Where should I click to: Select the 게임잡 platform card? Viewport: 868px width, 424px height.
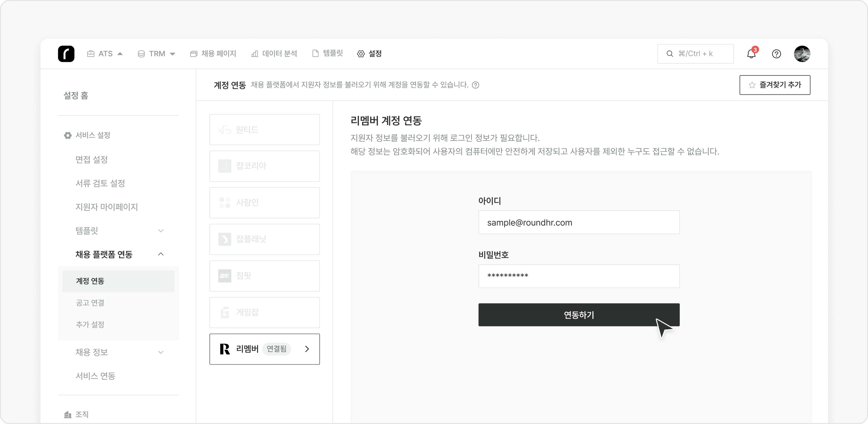pos(264,312)
